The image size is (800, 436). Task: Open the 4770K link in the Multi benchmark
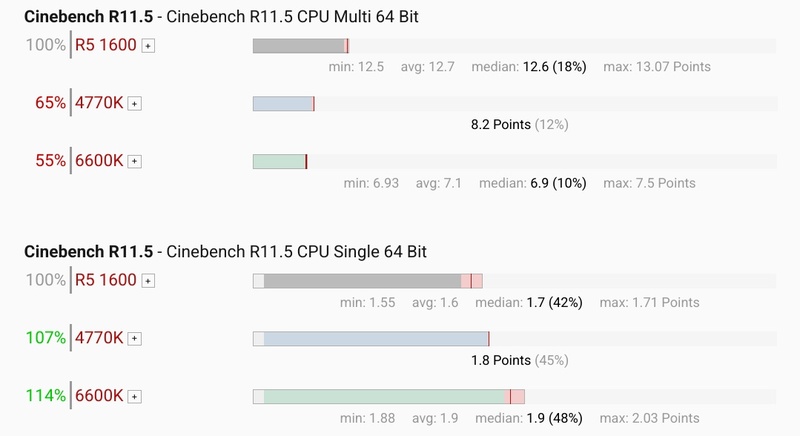(x=99, y=103)
